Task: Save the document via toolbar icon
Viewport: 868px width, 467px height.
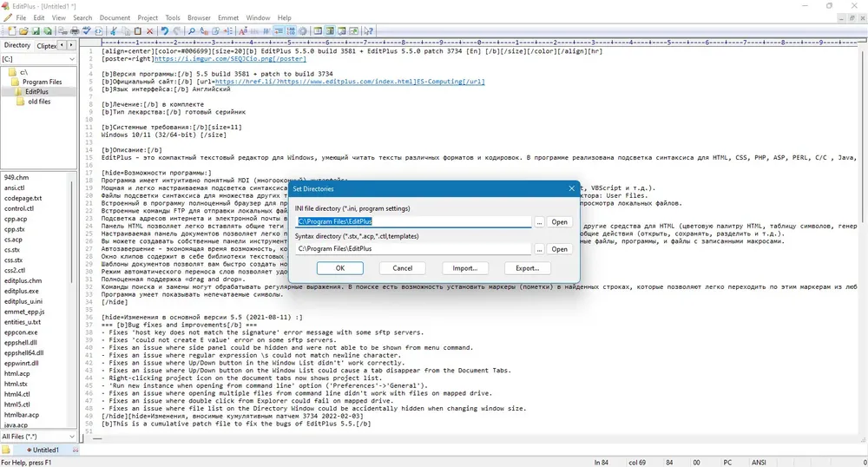Action: (x=36, y=31)
